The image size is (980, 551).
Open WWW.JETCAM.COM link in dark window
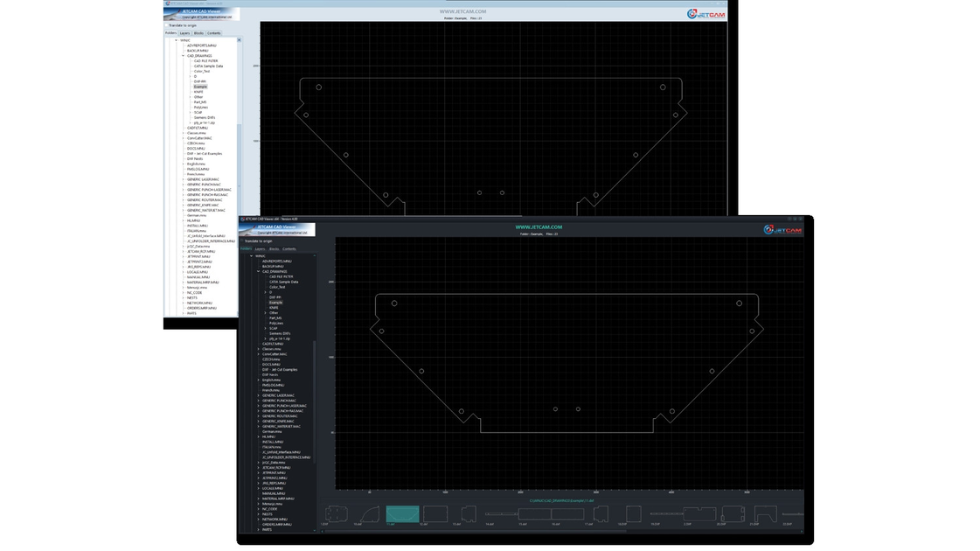point(539,227)
